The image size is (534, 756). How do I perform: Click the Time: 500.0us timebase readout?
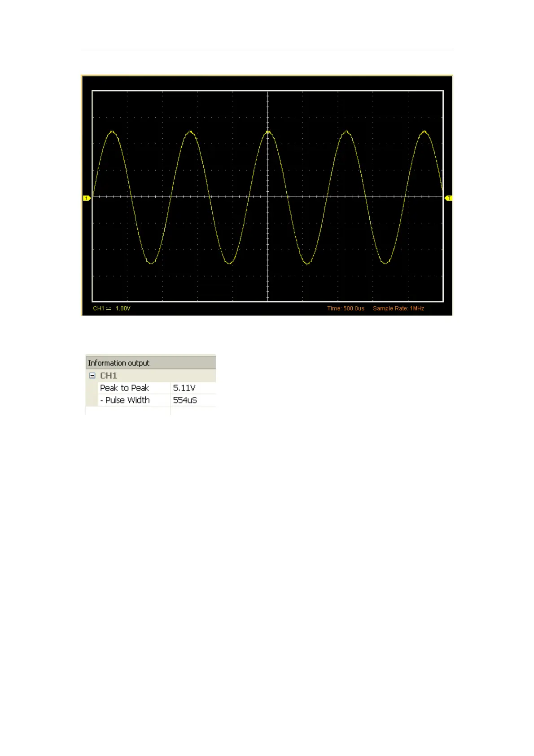pyautogui.click(x=346, y=308)
